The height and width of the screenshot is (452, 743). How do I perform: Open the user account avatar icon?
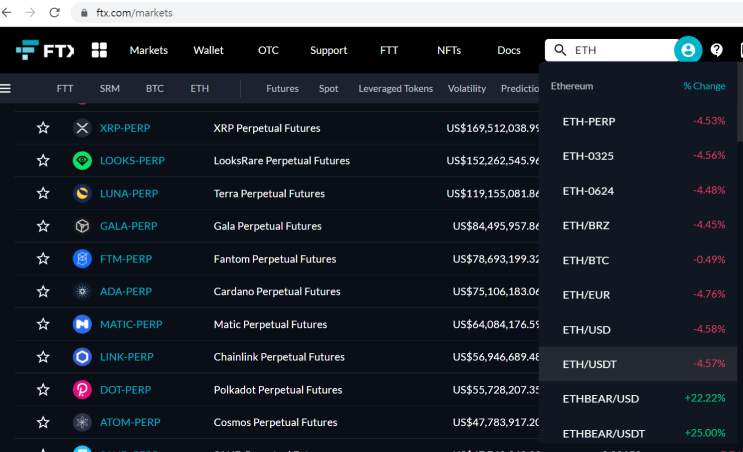point(688,50)
